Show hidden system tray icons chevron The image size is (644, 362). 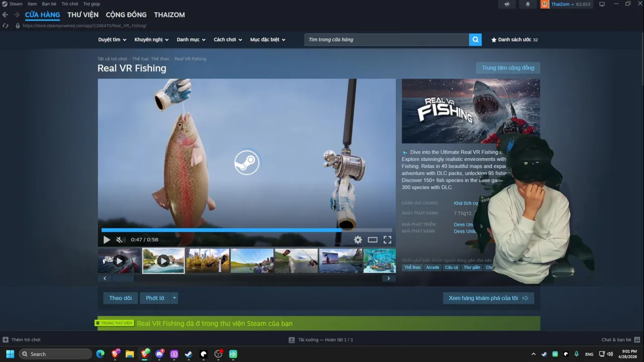[534, 354]
